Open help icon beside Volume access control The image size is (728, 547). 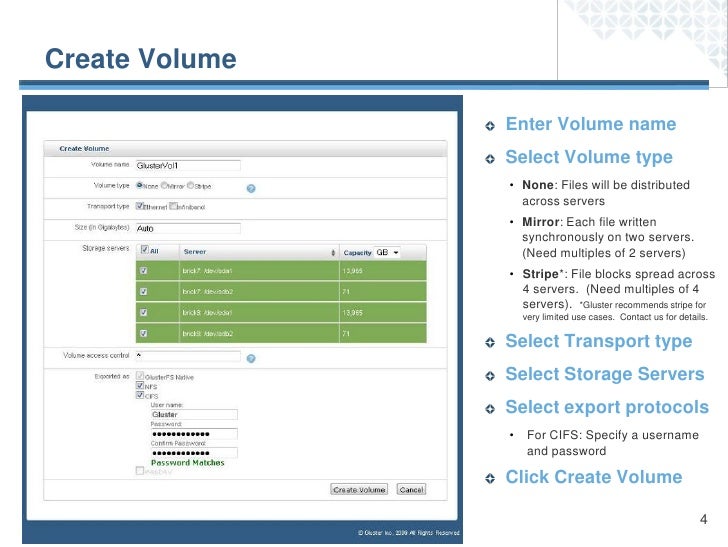point(251,358)
